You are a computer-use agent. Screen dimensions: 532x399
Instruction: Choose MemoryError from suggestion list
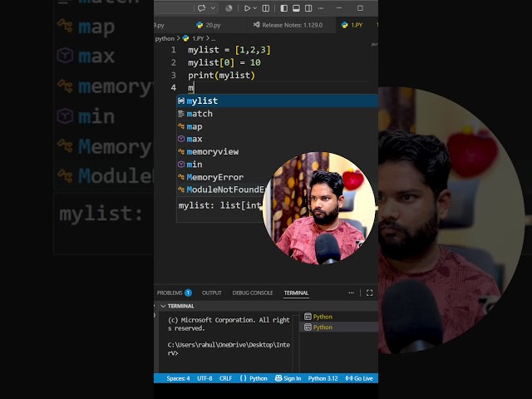[x=220, y=177]
